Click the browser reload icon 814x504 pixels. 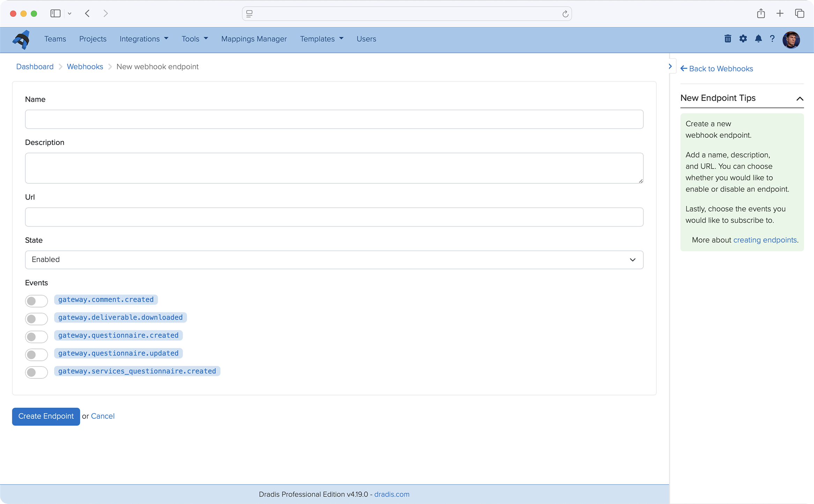point(565,14)
